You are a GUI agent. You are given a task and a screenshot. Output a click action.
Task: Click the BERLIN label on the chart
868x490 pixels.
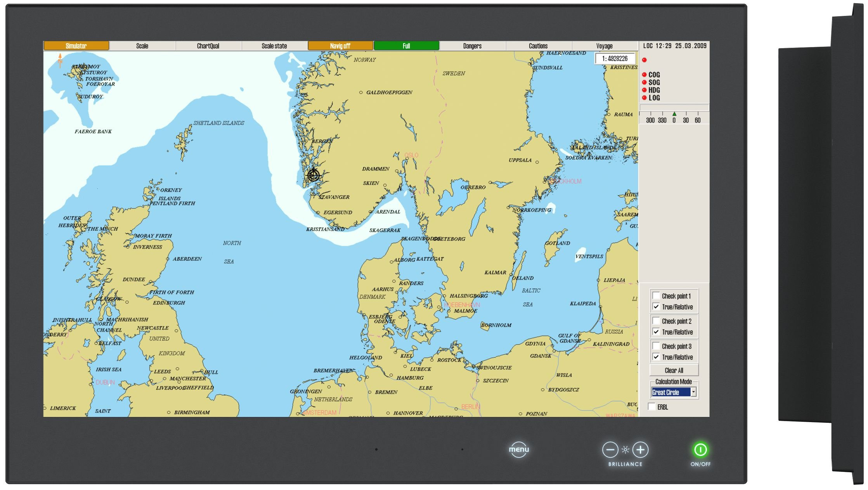click(471, 407)
